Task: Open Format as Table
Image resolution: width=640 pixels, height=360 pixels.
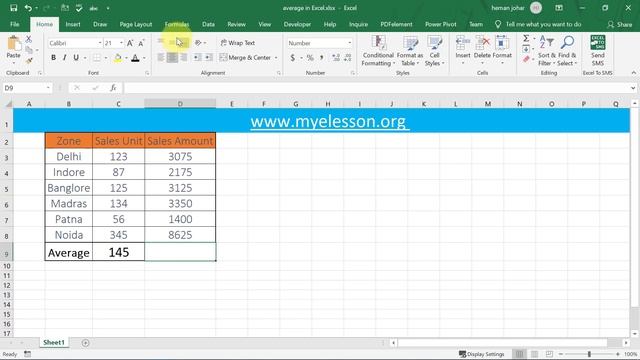Action: (410, 51)
